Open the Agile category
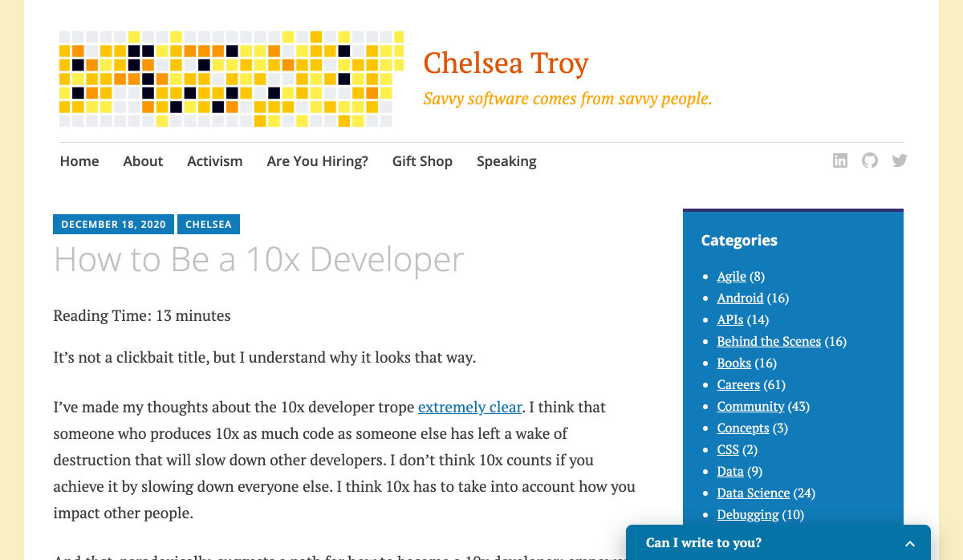The height and width of the screenshot is (560, 963). click(x=731, y=276)
